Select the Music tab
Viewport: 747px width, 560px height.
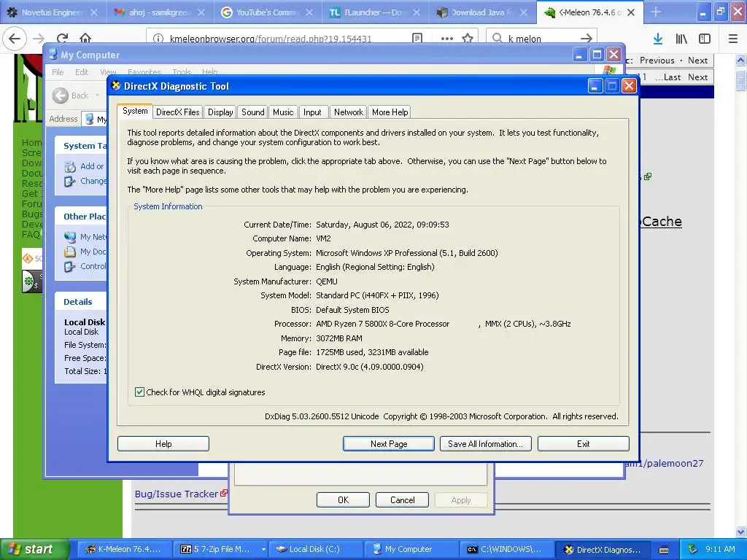[283, 112]
